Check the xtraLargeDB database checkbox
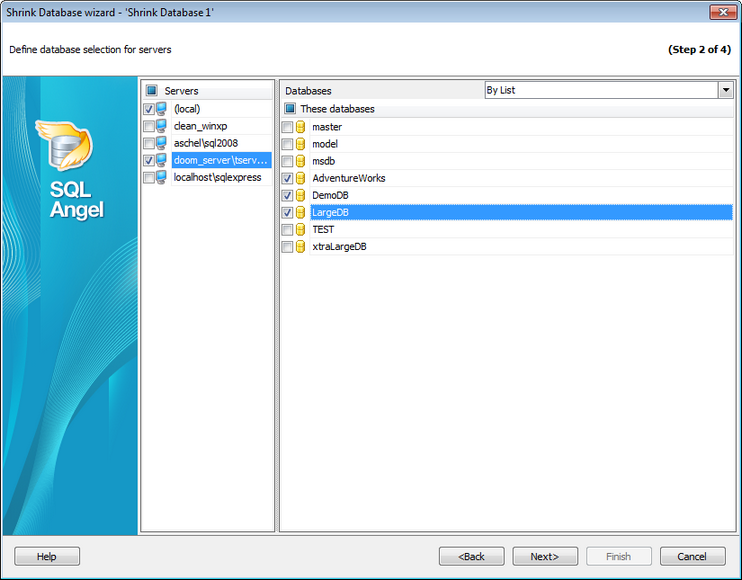 click(x=287, y=246)
